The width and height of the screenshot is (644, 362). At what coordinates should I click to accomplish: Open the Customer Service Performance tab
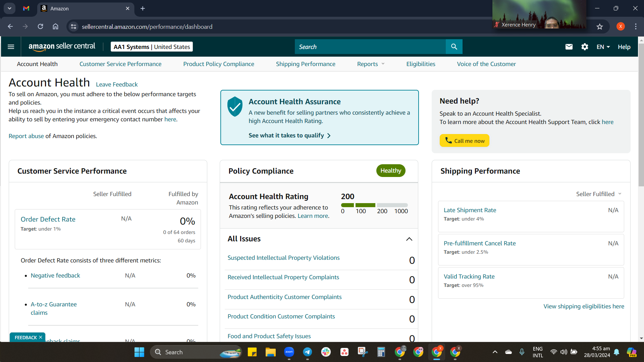(120, 64)
